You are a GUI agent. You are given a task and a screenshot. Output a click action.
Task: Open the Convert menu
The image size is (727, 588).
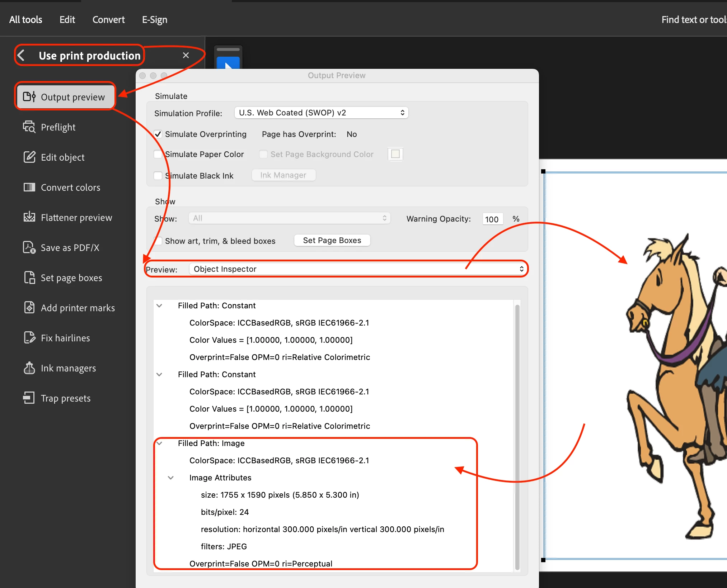tap(108, 20)
